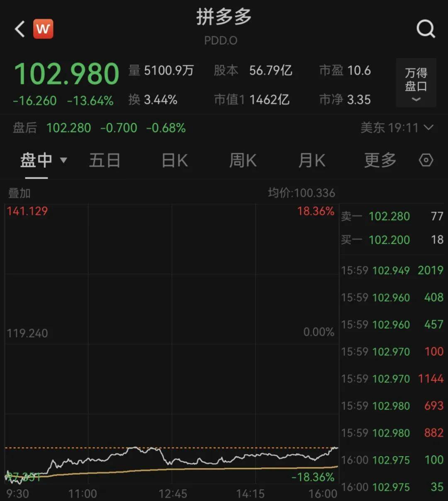This screenshot has width=448, height=501.
Task: Tap the red 18.36% upper limit label
Action: pyautogui.click(x=316, y=211)
